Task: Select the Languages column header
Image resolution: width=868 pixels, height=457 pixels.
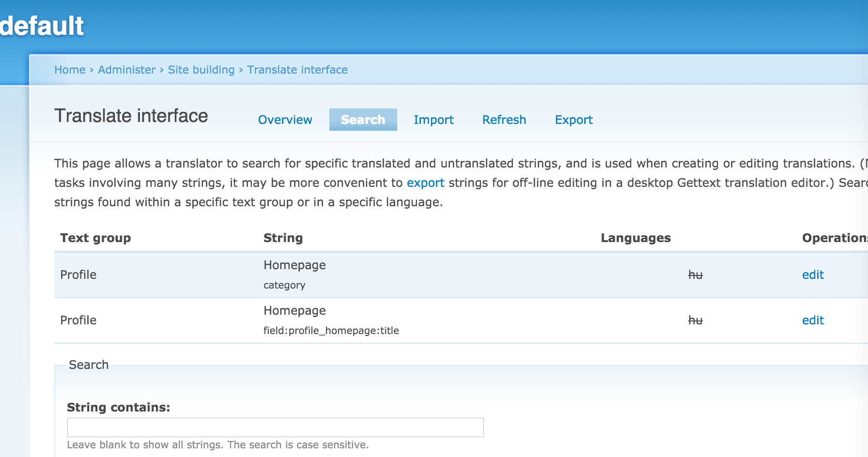Action: coord(635,238)
